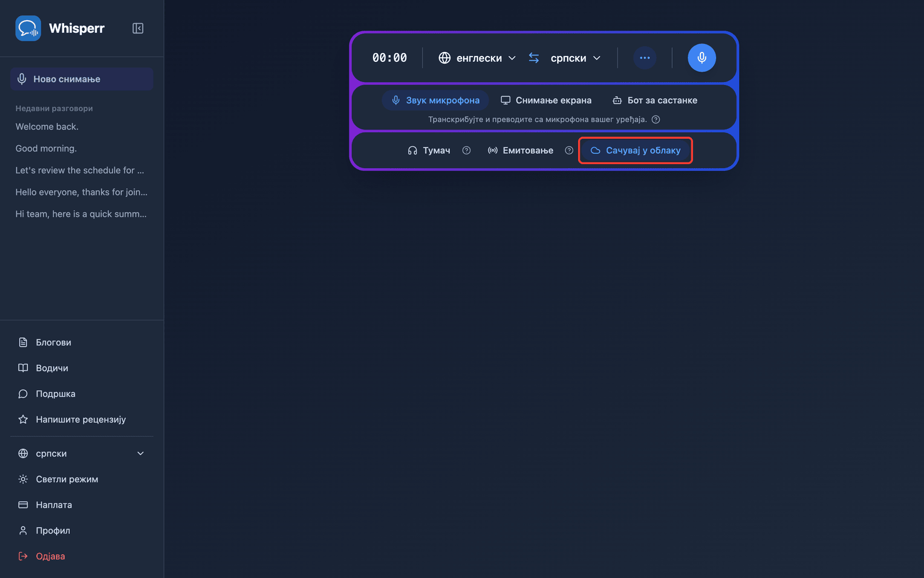
Task: Open the three-dots more options menu
Action: [644, 58]
